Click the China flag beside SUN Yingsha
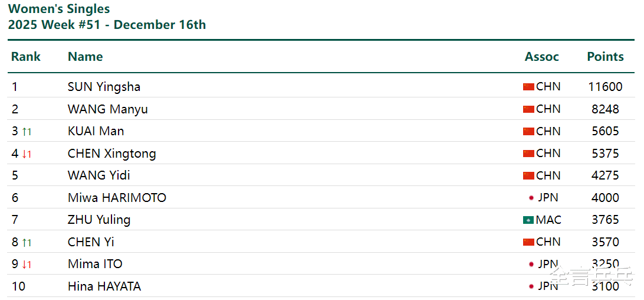644x300 pixels. [528, 87]
